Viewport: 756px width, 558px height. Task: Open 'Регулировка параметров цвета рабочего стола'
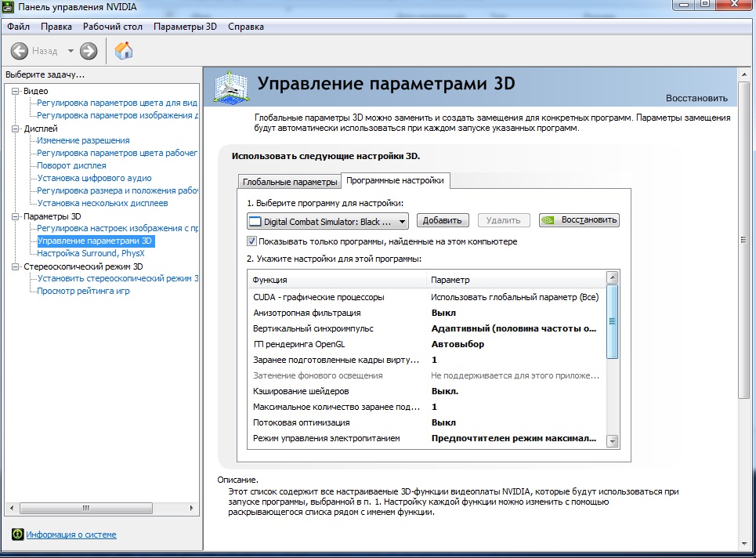coord(118,153)
